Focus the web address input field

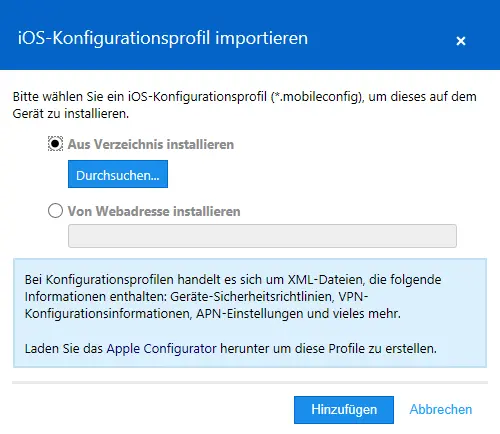(262, 236)
